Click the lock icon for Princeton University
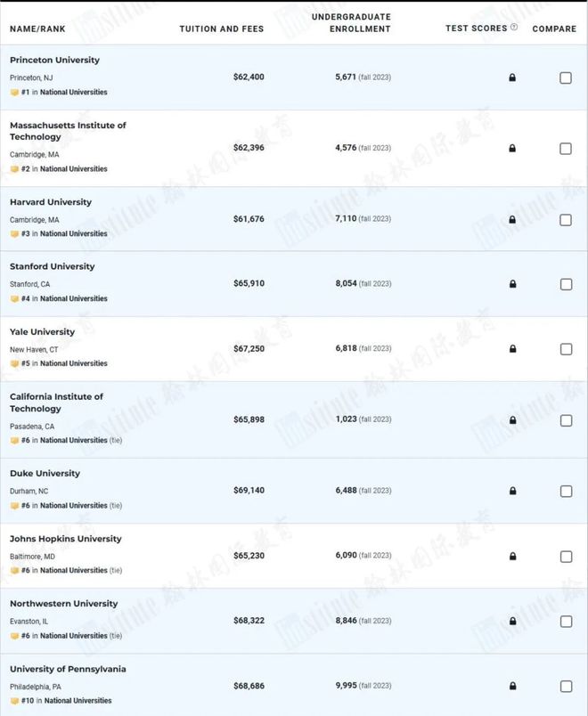 (x=512, y=77)
